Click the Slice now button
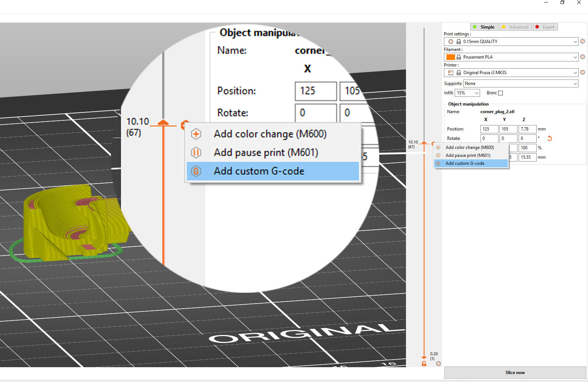This screenshot has height=382, width=588. (x=515, y=372)
